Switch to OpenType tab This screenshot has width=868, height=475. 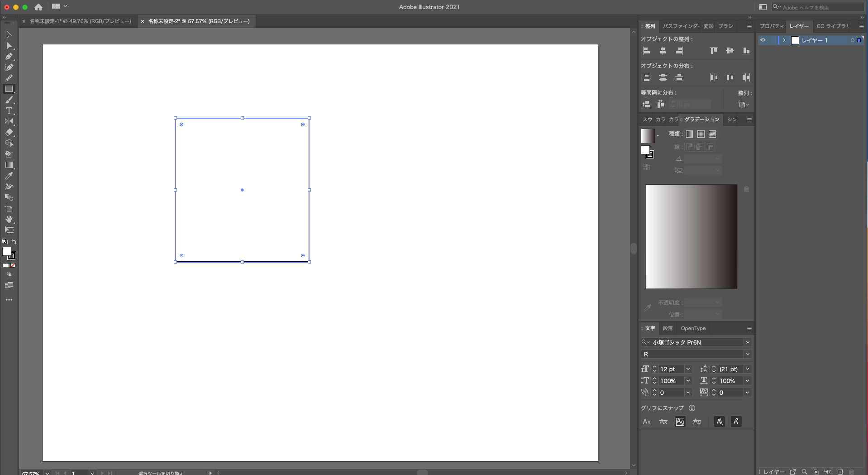(693, 328)
